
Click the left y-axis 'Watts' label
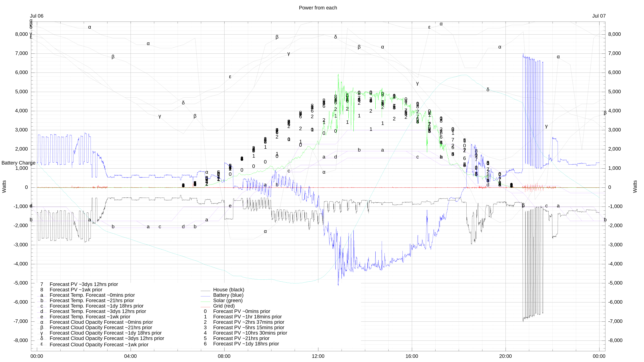[x=4, y=187]
